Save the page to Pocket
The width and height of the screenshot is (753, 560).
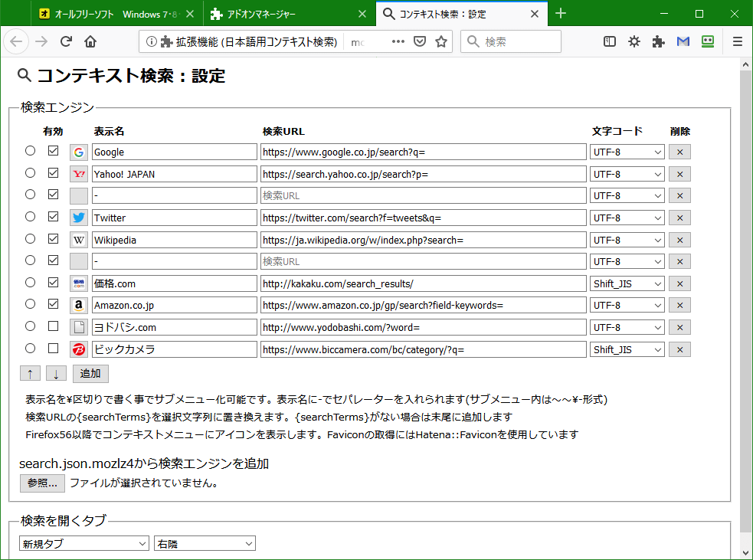420,42
